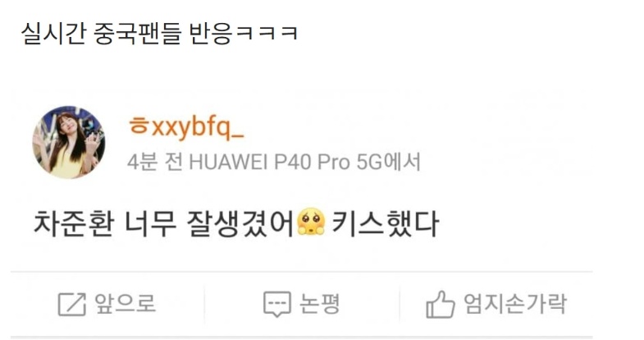Tap the 논평 label

click(x=319, y=303)
